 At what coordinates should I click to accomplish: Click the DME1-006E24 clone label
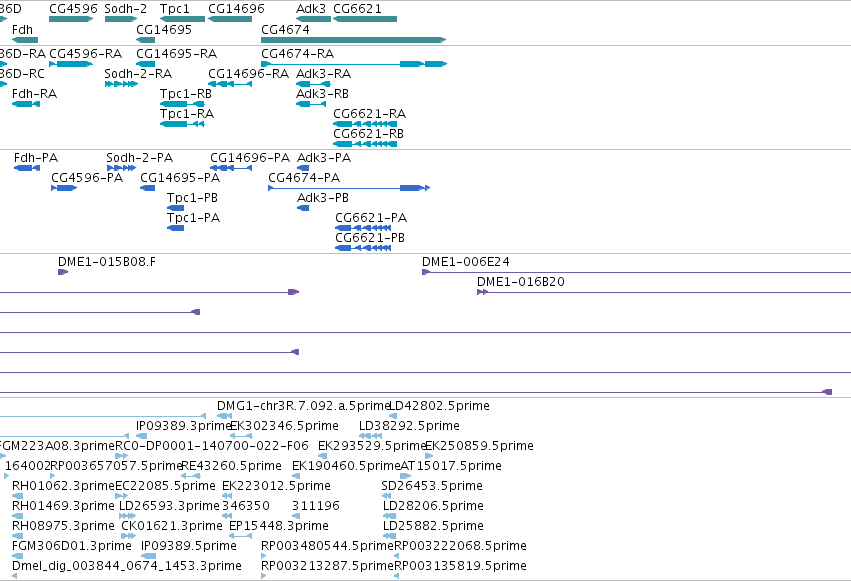(x=466, y=262)
